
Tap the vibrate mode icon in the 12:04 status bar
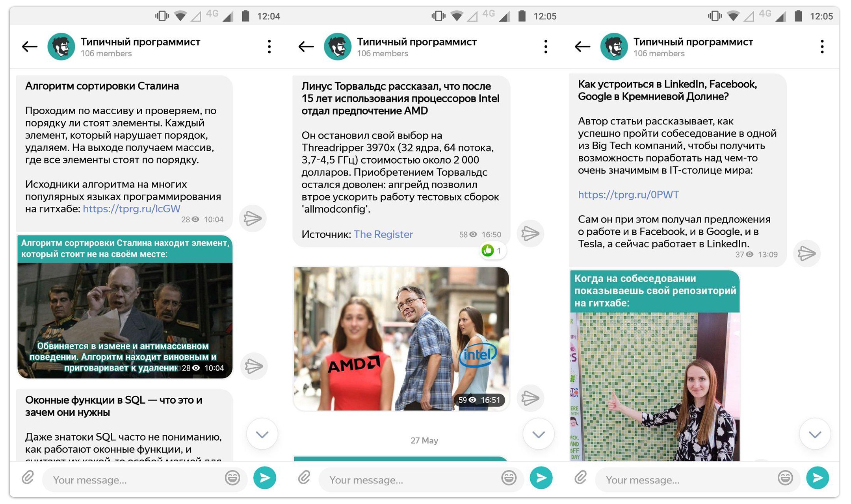162,16
